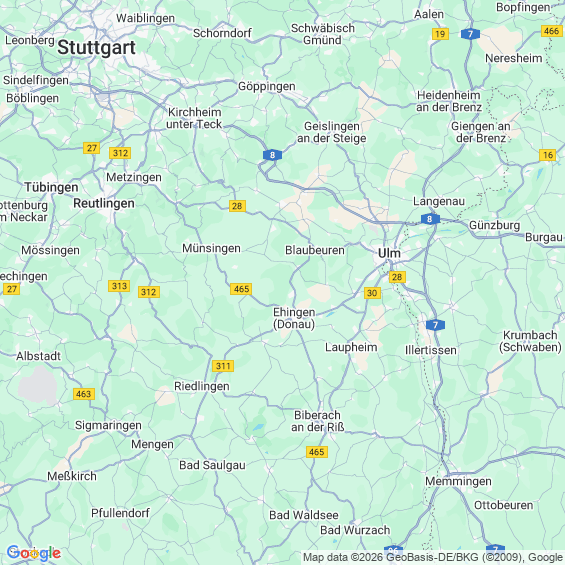This screenshot has width=565, height=565.
Task: Click the road 466 shield near Bopfingen
Action: [x=552, y=31]
